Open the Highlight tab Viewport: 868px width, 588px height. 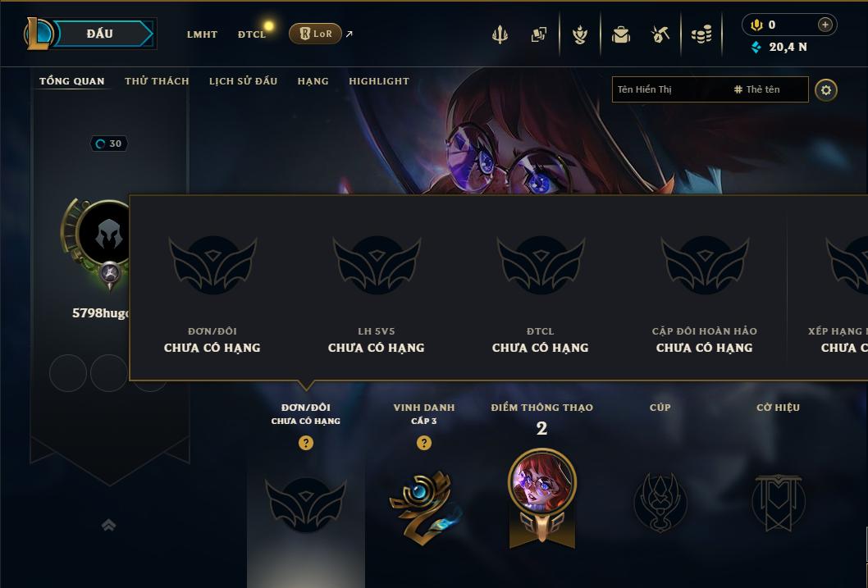379,81
